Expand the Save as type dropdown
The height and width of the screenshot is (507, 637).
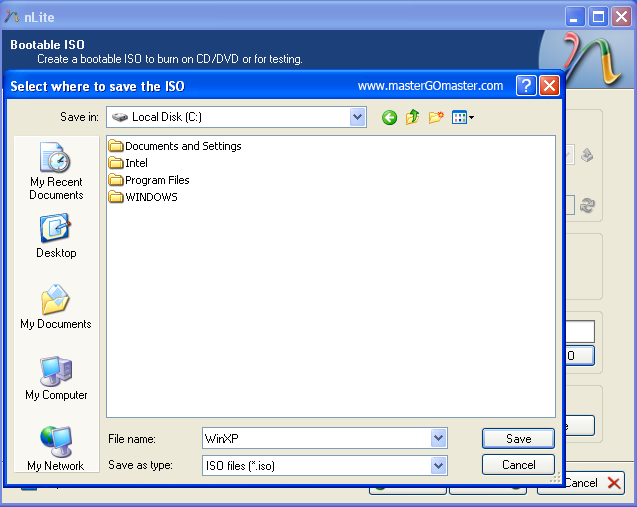(438, 466)
